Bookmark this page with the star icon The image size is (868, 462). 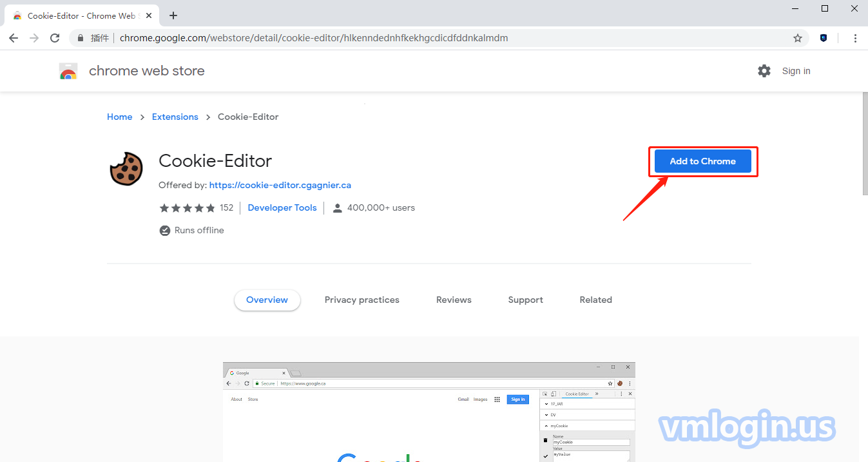coord(798,38)
